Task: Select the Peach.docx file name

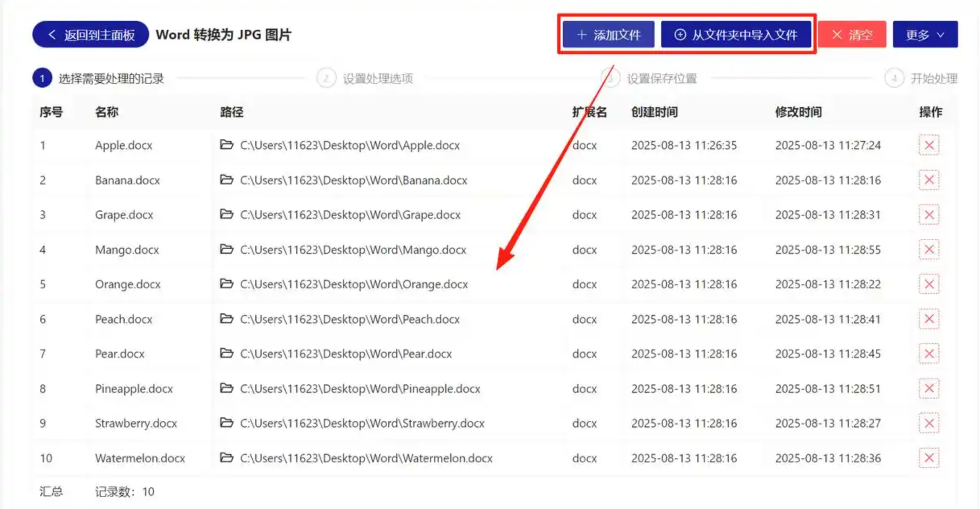Action: coord(124,319)
